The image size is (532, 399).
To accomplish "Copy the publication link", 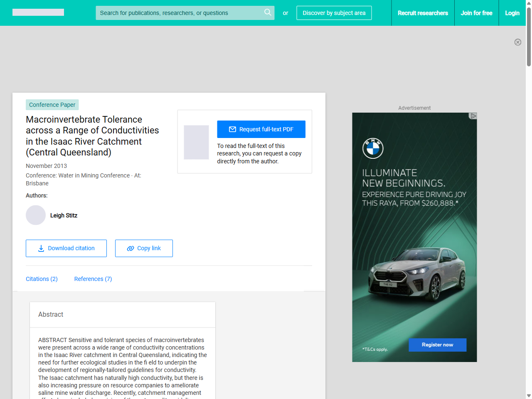I will (144, 248).
